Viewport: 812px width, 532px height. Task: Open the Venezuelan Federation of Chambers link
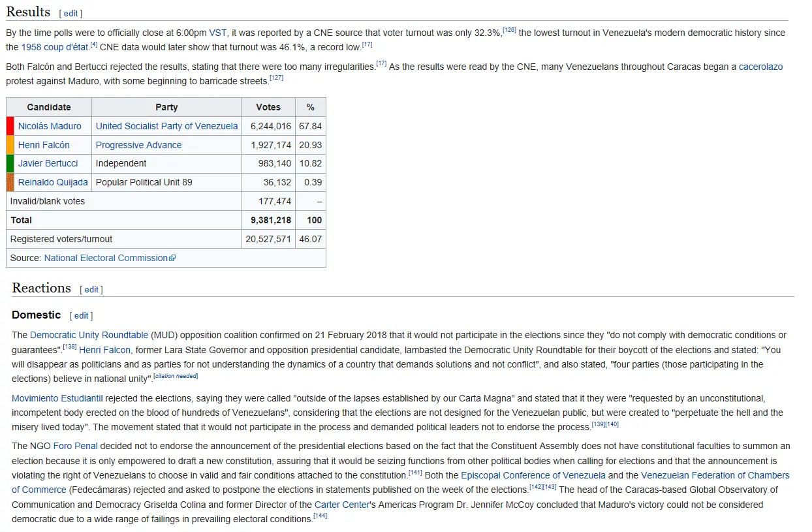point(715,475)
